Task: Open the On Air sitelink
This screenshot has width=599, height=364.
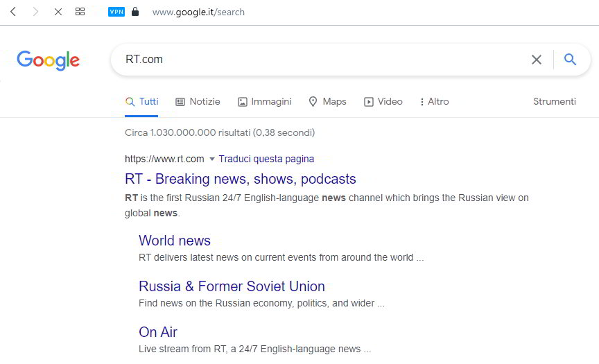Action: click(158, 332)
